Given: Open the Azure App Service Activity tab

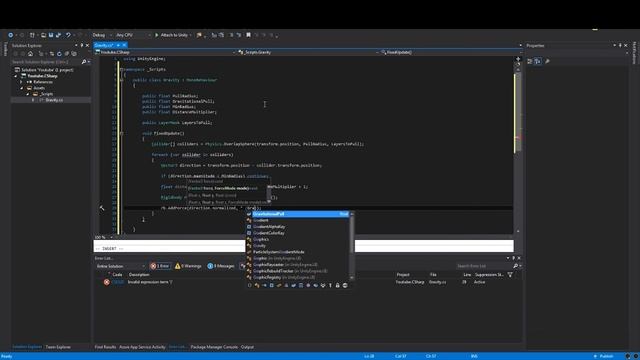Looking at the screenshot, I should pyautogui.click(x=142, y=347).
